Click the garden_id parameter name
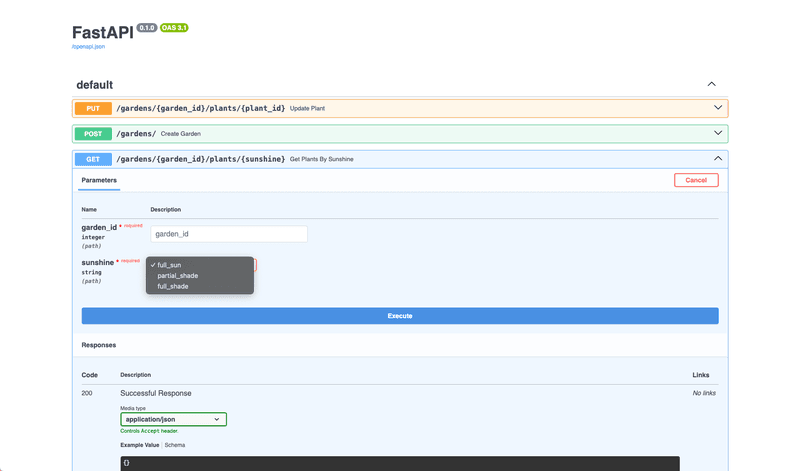Screen dimensions: 800x471 pyautogui.click(x=99, y=227)
